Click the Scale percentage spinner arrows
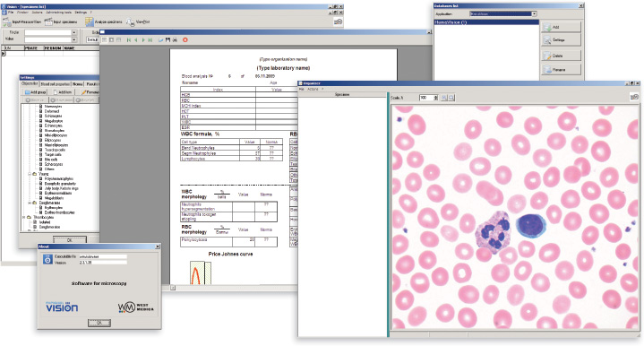This screenshot has width=644, height=346. pyautogui.click(x=436, y=98)
